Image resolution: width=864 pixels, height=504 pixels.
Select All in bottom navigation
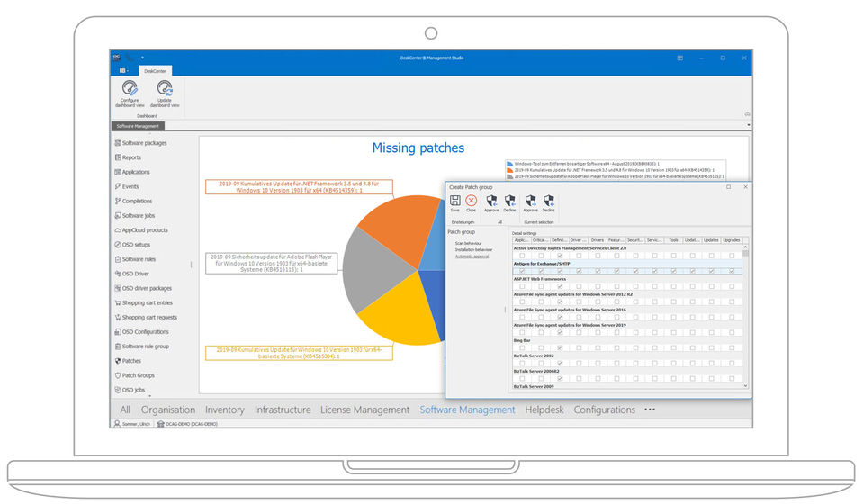pyautogui.click(x=125, y=409)
